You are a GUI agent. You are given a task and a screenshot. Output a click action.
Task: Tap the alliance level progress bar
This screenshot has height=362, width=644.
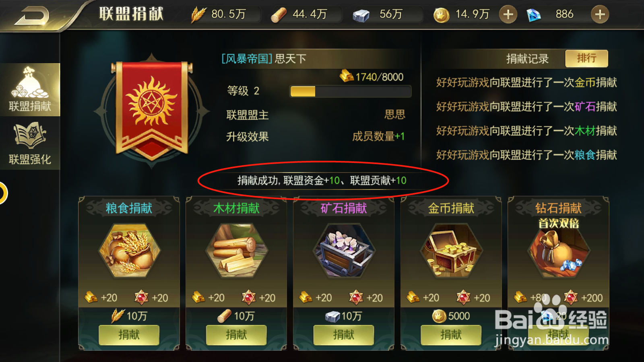pyautogui.click(x=350, y=91)
